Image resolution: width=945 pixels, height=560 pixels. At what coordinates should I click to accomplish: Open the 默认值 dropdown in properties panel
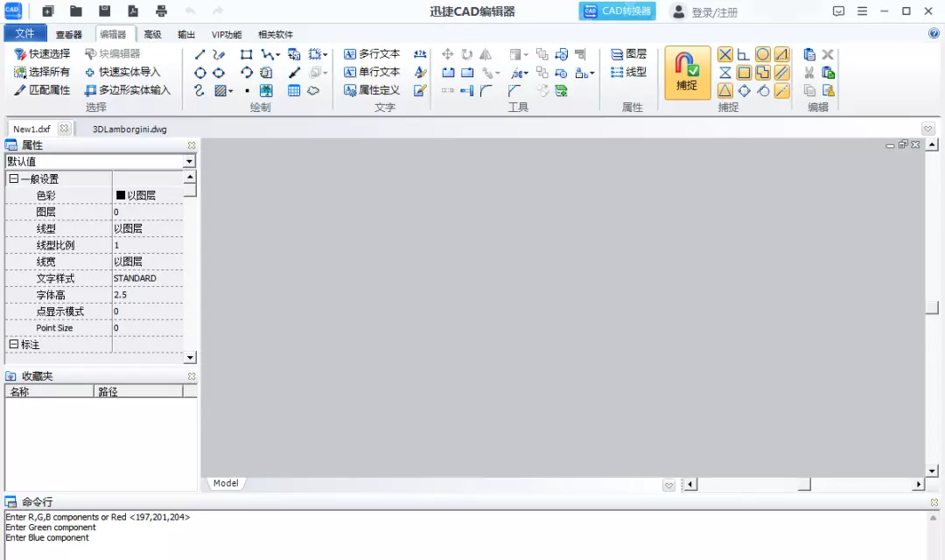tap(189, 162)
